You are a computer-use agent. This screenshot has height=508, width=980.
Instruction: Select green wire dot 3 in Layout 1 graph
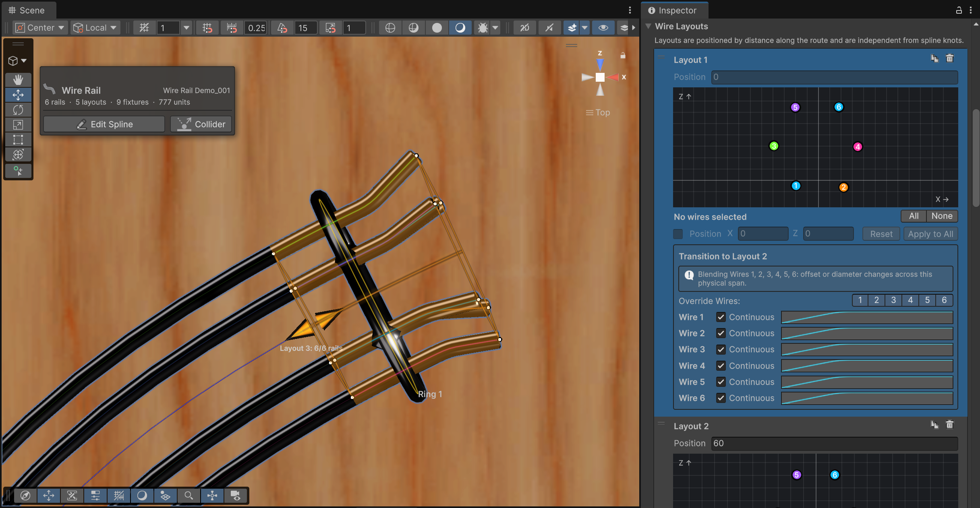(x=774, y=146)
